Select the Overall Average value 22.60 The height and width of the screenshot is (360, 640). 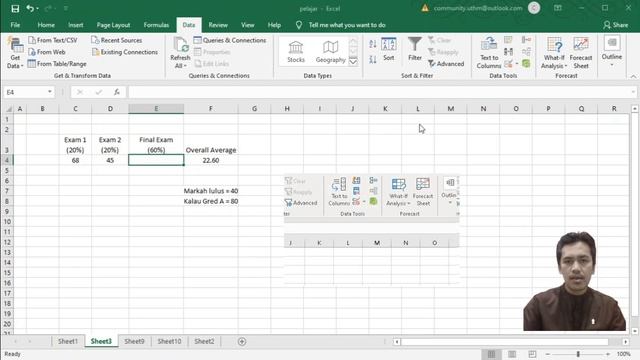point(211,160)
